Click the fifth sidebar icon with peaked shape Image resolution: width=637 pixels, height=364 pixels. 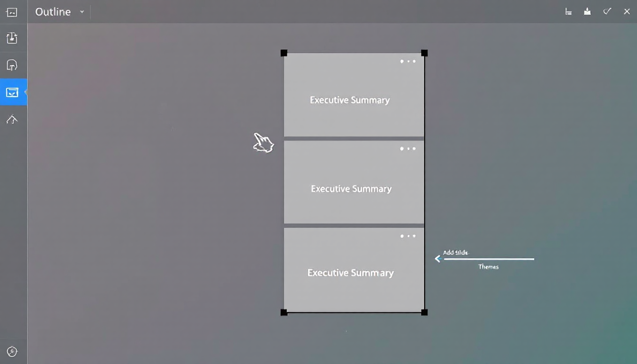[x=12, y=119]
